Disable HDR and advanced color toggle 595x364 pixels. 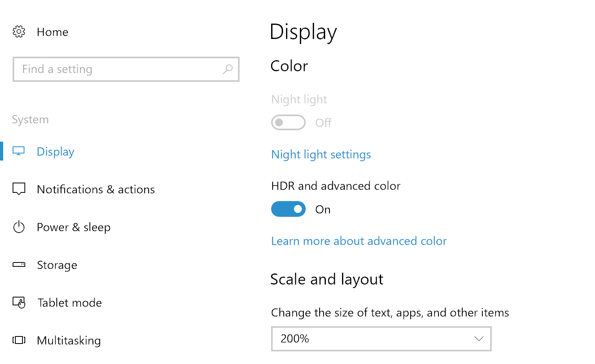click(x=288, y=209)
